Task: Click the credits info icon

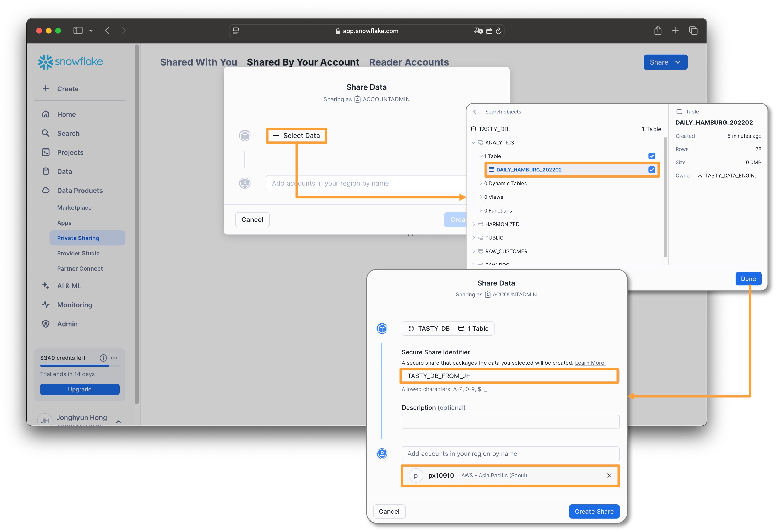Action: 103,358
